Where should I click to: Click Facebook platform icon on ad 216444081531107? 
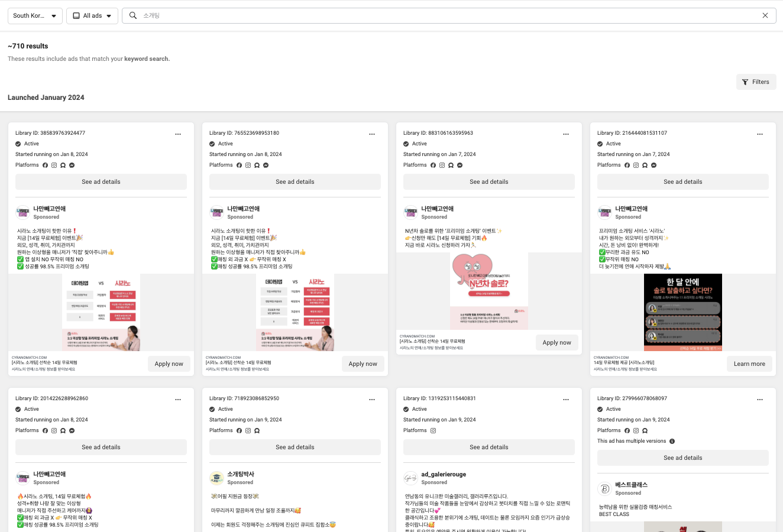(627, 166)
